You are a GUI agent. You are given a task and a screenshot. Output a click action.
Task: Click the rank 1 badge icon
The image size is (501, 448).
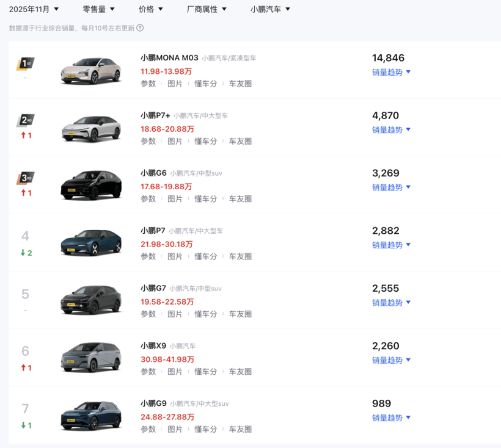tap(26, 63)
